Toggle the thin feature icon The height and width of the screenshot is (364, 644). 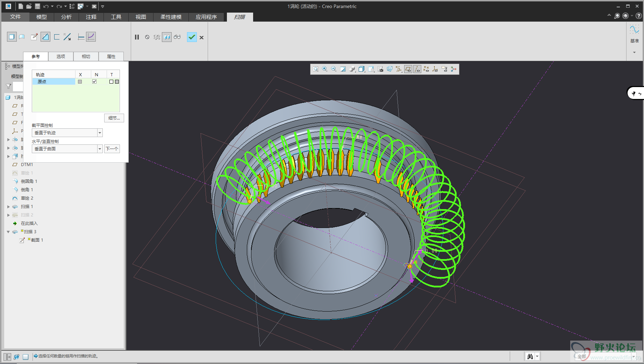point(57,37)
